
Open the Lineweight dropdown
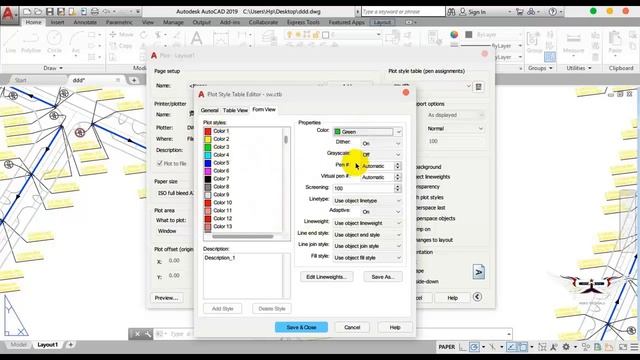(x=367, y=223)
